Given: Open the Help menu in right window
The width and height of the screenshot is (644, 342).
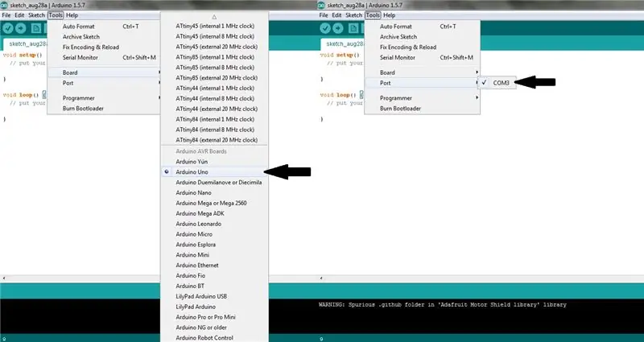Looking at the screenshot, I should coord(389,15).
